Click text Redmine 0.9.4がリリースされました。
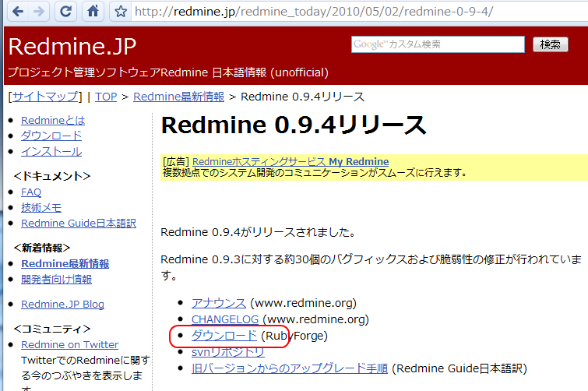 pos(258,232)
